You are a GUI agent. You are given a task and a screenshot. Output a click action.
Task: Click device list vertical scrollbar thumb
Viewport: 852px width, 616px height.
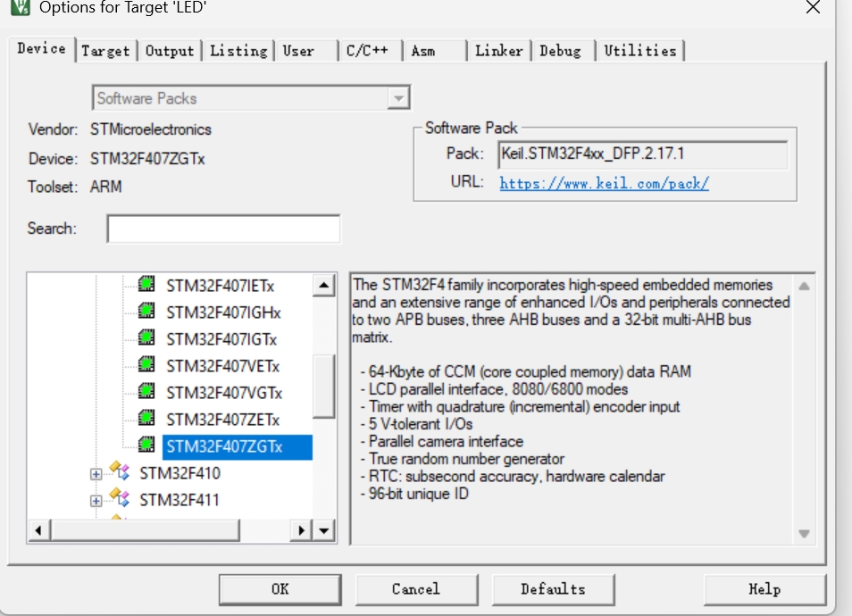point(324,386)
